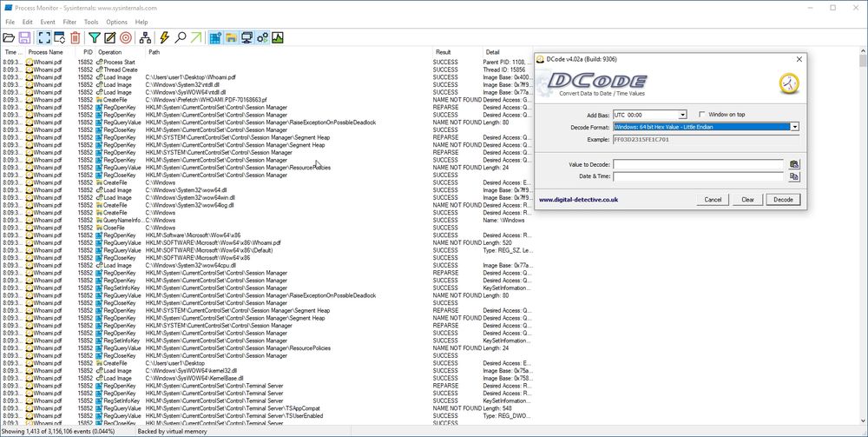This screenshot has width=868, height=437.
Task: Select the TSAppCompat registry path
Action: coord(233,408)
